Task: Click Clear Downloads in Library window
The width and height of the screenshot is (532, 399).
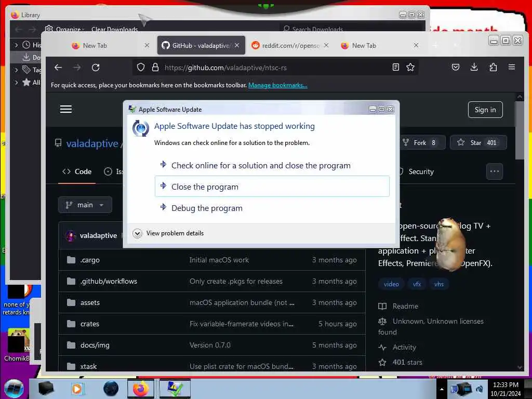Action: (x=114, y=30)
